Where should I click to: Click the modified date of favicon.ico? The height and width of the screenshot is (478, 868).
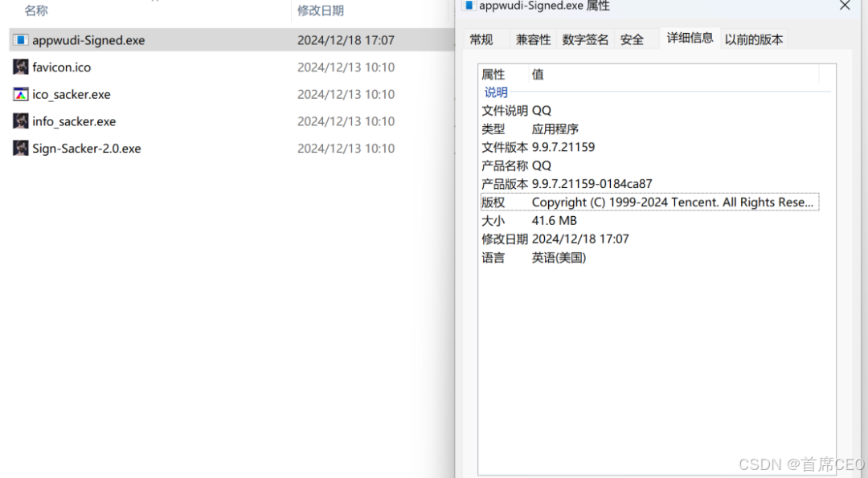pos(346,67)
